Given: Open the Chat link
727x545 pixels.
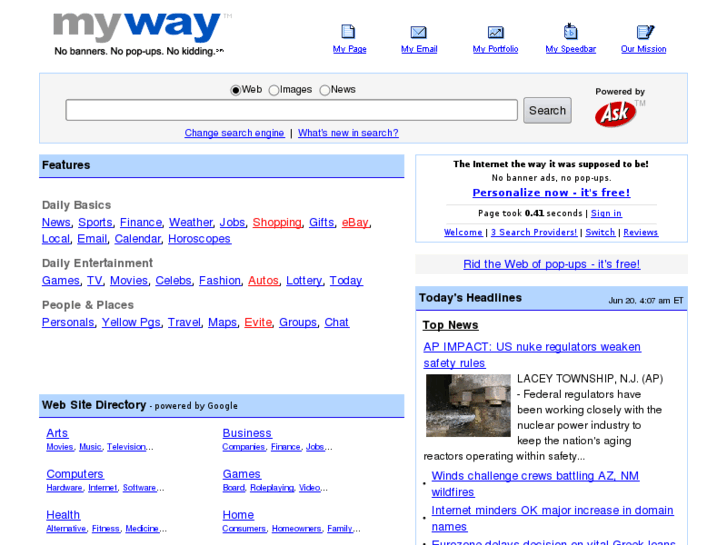Looking at the screenshot, I should click(337, 322).
